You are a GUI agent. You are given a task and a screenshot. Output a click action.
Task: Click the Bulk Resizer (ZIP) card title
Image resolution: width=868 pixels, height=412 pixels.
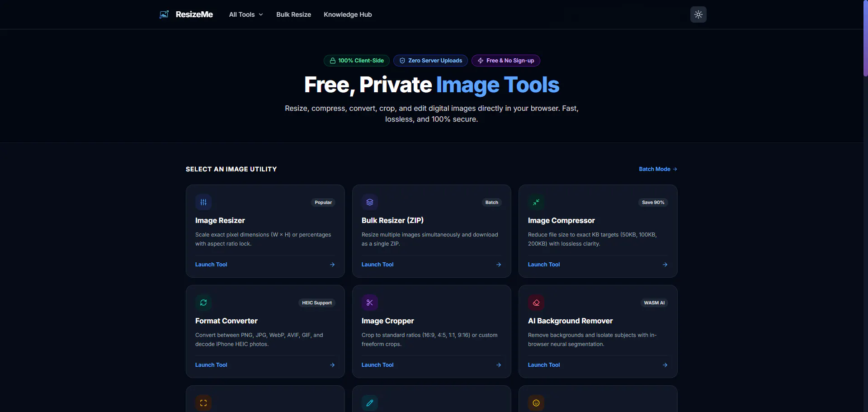392,221
